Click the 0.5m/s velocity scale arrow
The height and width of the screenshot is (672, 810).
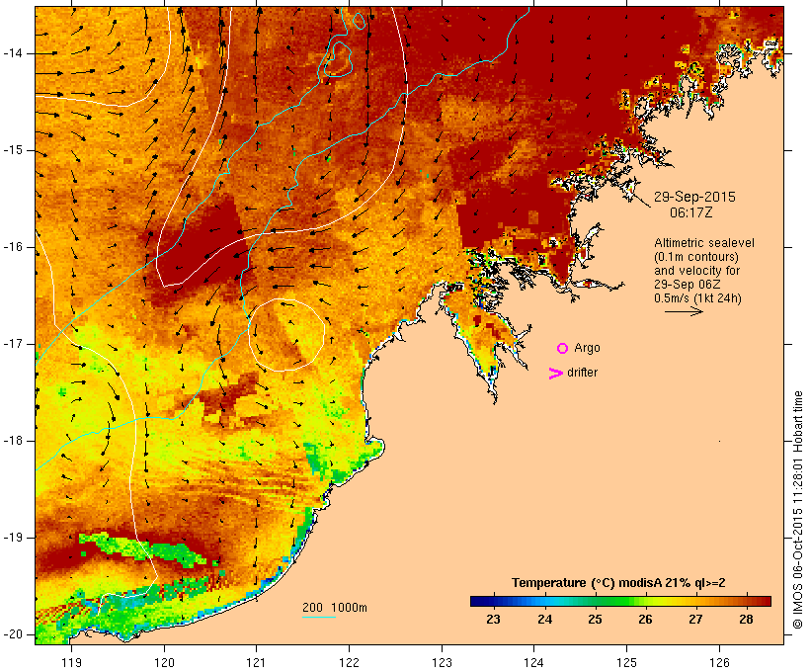pyautogui.click(x=684, y=311)
